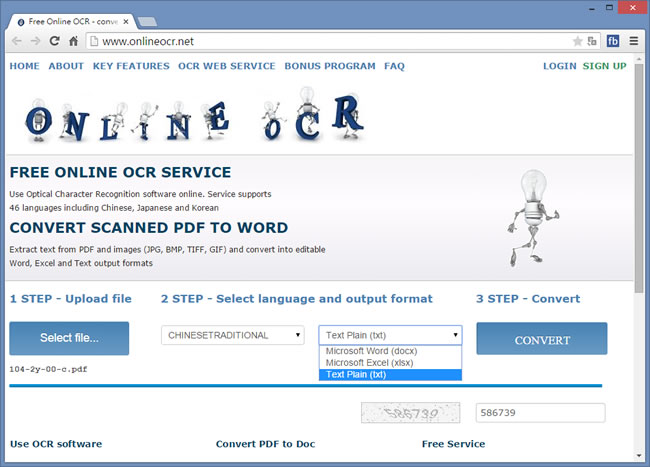Click the CONVERT button

(x=542, y=339)
